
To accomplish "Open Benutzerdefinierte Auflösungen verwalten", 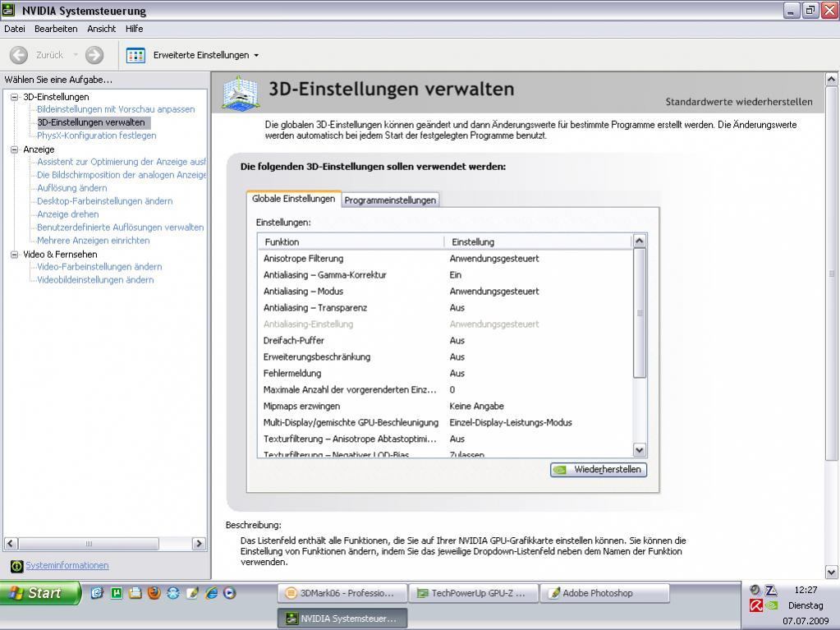I will pyautogui.click(x=120, y=228).
